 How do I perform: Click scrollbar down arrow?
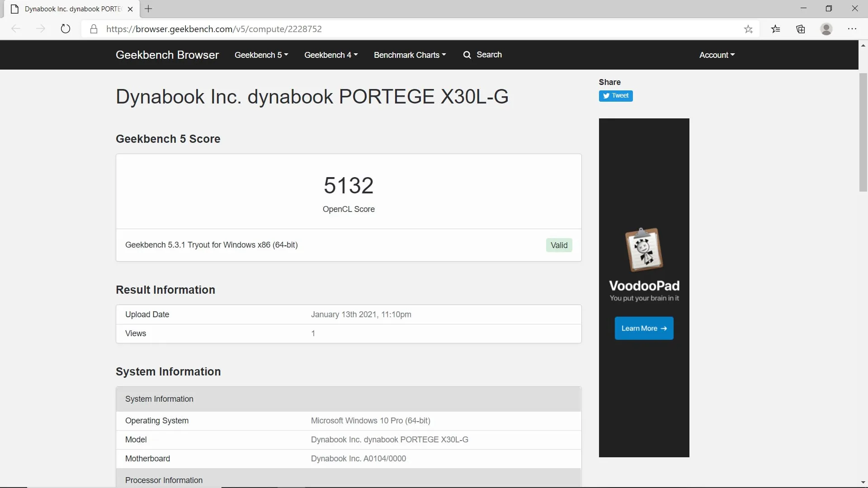[863, 482]
